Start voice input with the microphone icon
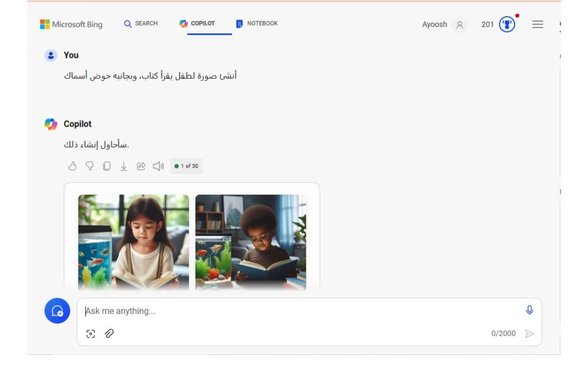The image size is (588, 375). tap(529, 310)
